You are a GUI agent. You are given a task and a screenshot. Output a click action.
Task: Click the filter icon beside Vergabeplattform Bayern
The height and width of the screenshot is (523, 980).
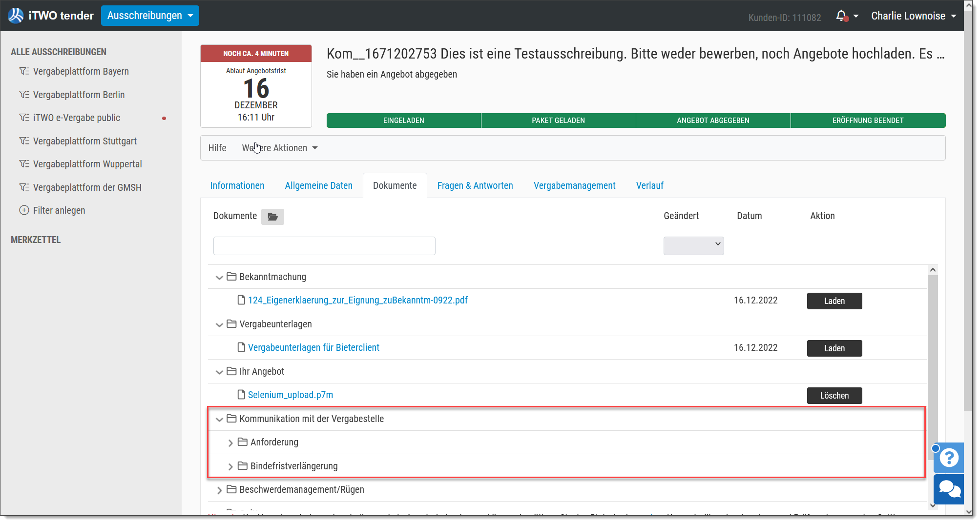pyautogui.click(x=24, y=71)
